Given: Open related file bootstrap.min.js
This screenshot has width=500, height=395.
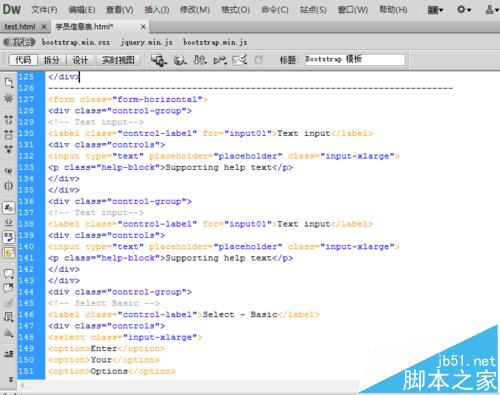Looking at the screenshot, I should [x=215, y=42].
